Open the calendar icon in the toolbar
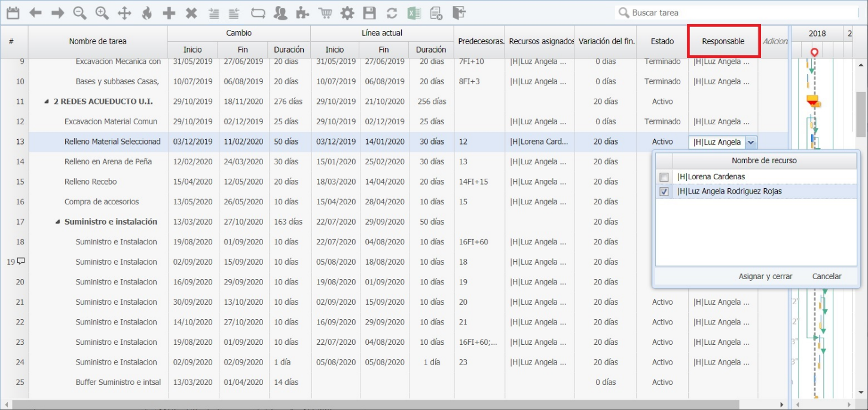Image resolution: width=868 pixels, height=410 pixels. click(13, 13)
